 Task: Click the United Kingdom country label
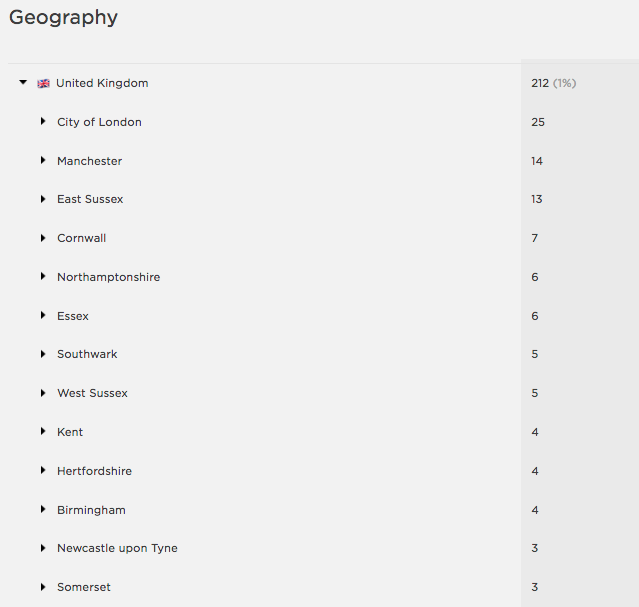click(x=102, y=83)
